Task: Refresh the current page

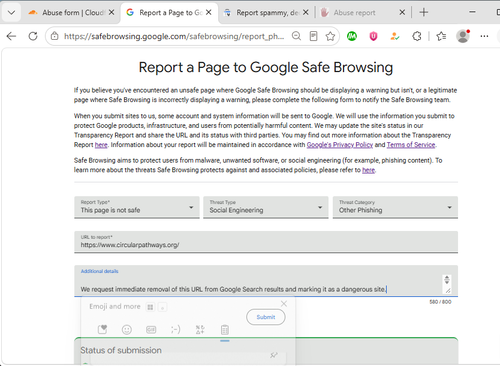Action: 33,36
